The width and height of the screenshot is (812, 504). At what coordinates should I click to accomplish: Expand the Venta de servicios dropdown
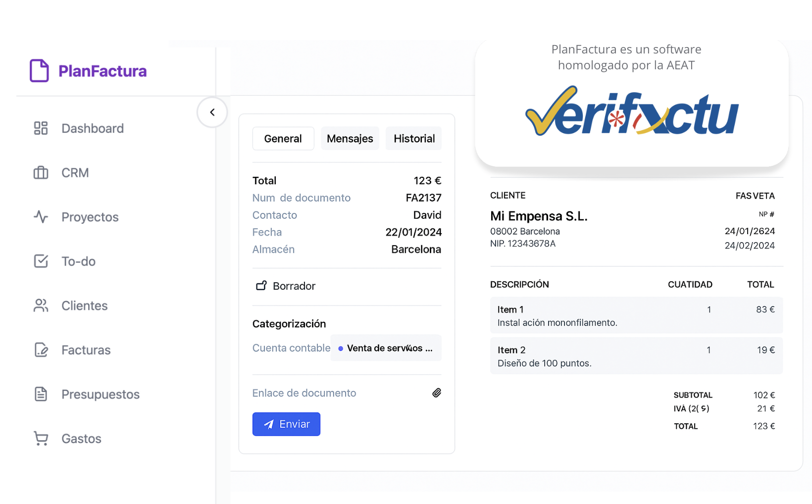click(x=386, y=348)
